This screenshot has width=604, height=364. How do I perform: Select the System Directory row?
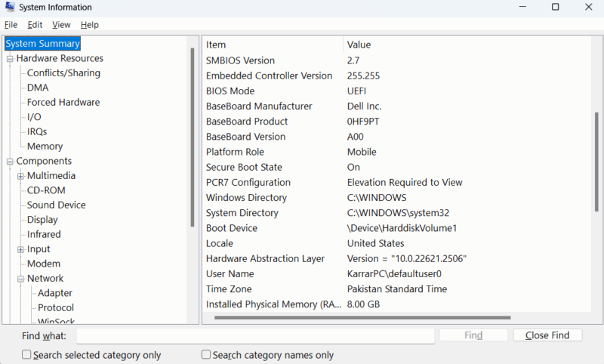tap(397, 213)
